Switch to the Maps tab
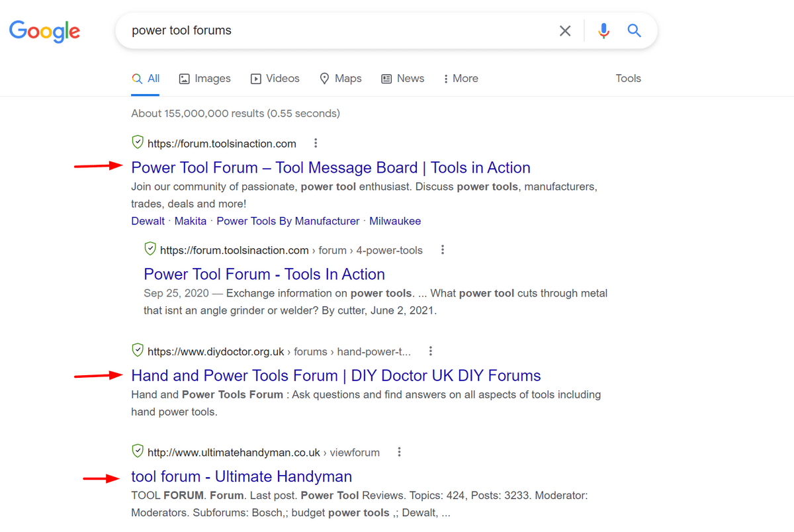 340,78
